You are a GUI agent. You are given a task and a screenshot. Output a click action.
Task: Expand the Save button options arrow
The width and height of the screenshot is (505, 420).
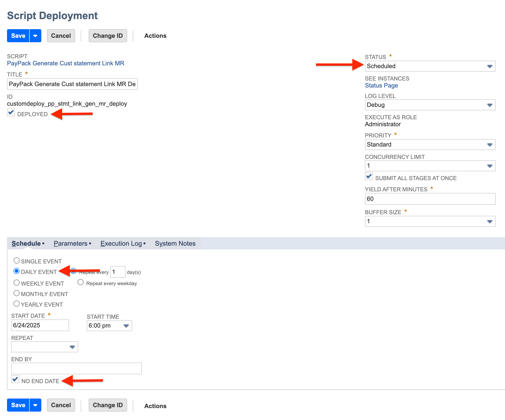pos(35,35)
